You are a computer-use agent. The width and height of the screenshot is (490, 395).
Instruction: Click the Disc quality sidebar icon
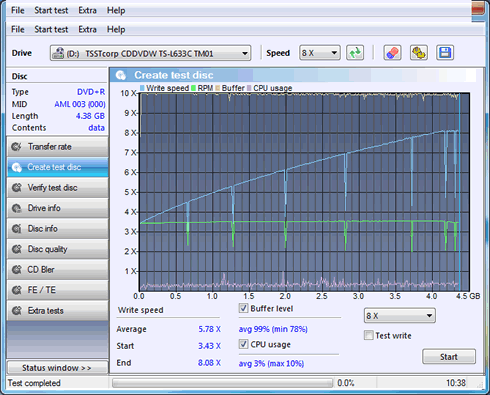click(x=16, y=249)
